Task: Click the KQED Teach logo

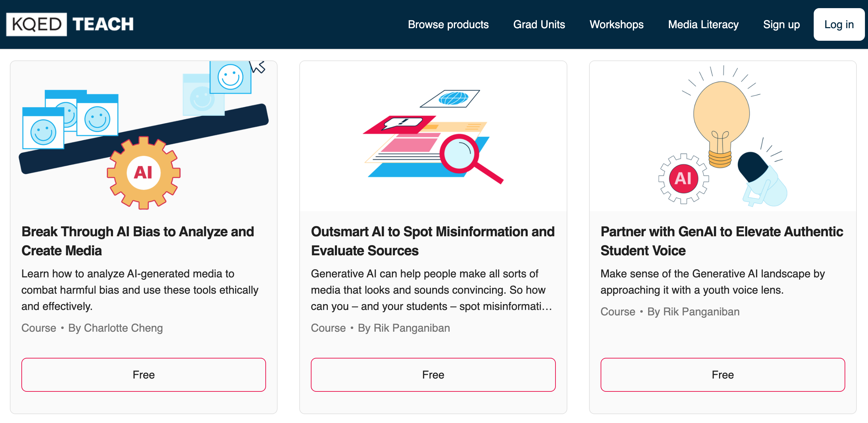Action: pyautogui.click(x=70, y=24)
